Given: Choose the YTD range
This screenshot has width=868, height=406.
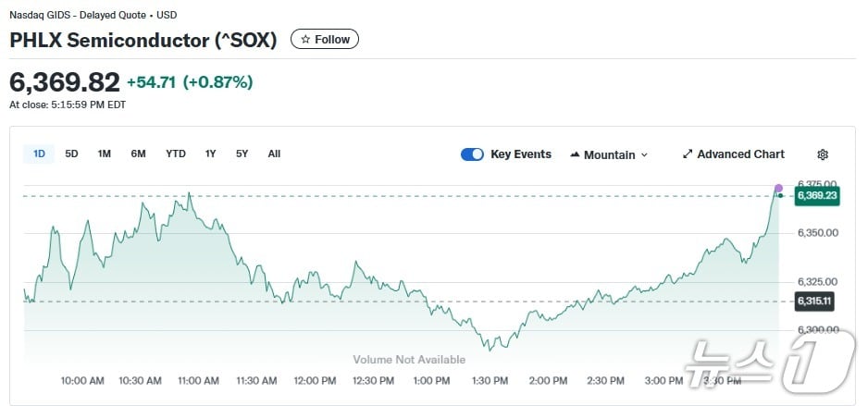Looking at the screenshot, I should pyautogui.click(x=176, y=154).
